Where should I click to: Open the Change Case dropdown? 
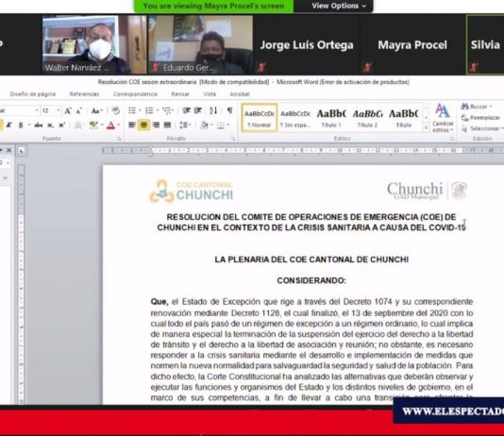(96, 110)
